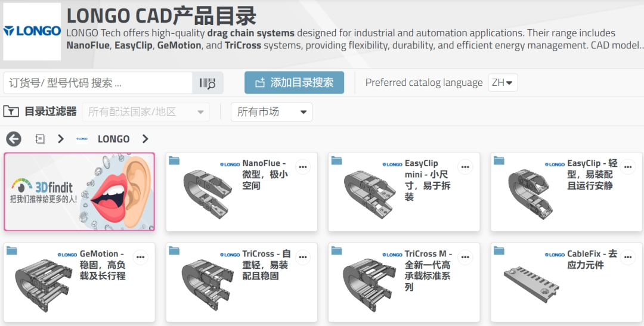Image resolution: width=644 pixels, height=326 pixels.
Task: Click the catalog root icon in breadcrumb
Action: tap(40, 139)
